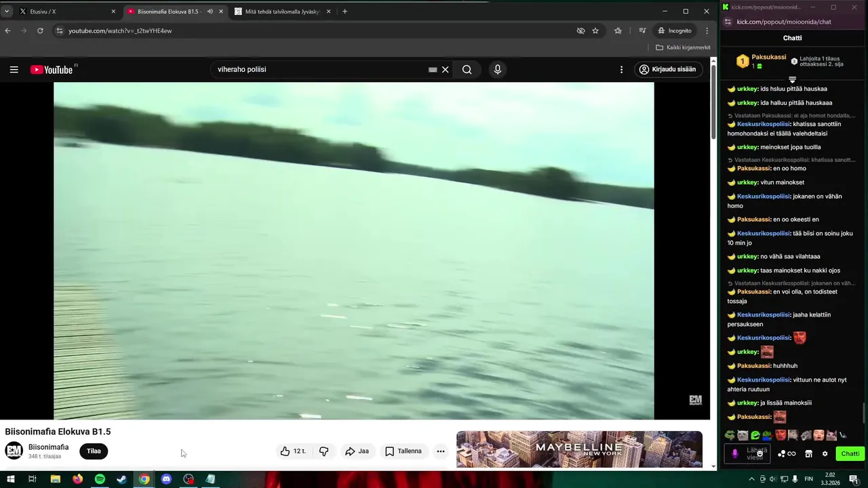Click Tallenna save button

click(x=403, y=451)
